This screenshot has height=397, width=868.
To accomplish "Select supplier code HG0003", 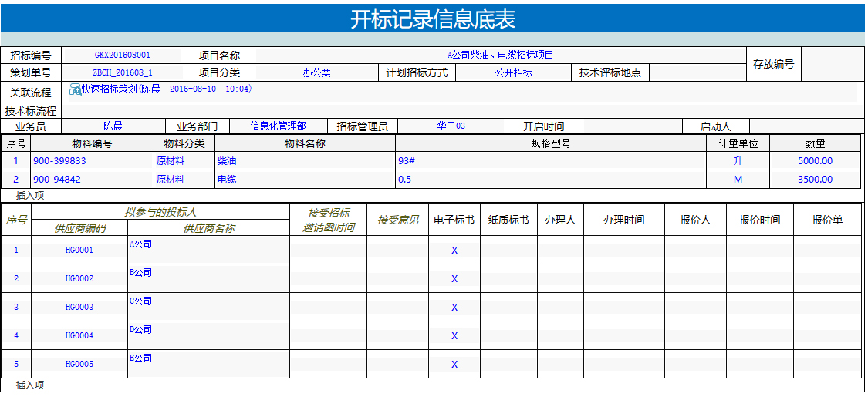I will [x=79, y=307].
